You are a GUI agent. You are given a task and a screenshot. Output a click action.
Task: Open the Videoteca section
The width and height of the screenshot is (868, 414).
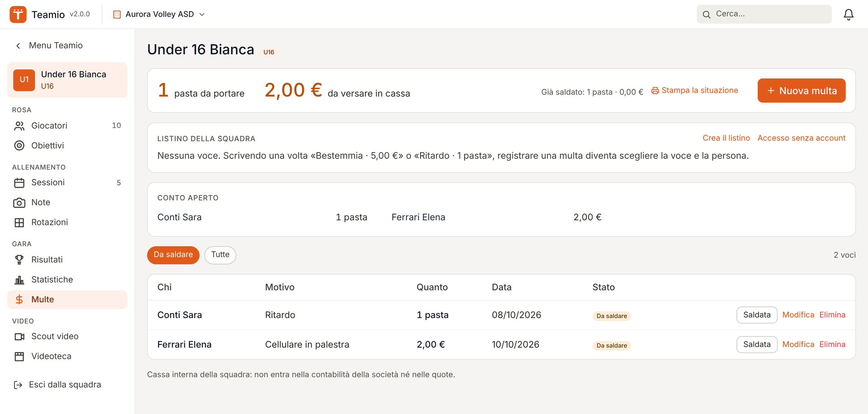67,357
